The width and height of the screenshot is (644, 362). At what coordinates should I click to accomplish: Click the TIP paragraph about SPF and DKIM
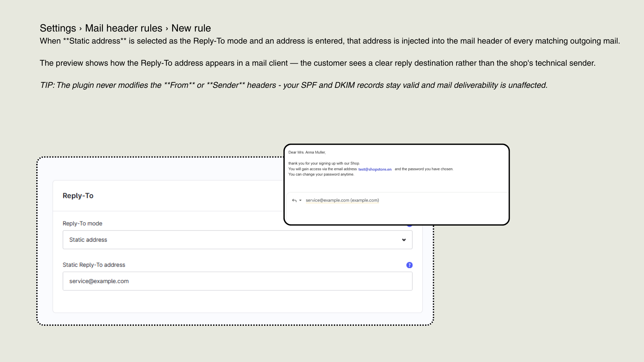coord(293,85)
